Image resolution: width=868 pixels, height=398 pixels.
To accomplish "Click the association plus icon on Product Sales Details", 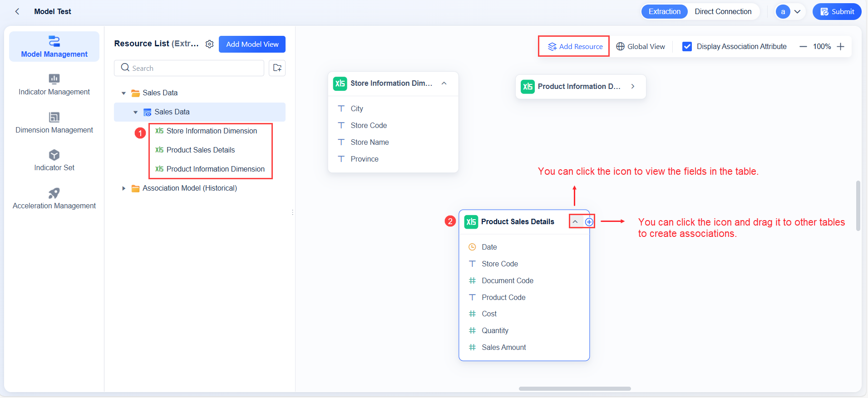I will 589,222.
